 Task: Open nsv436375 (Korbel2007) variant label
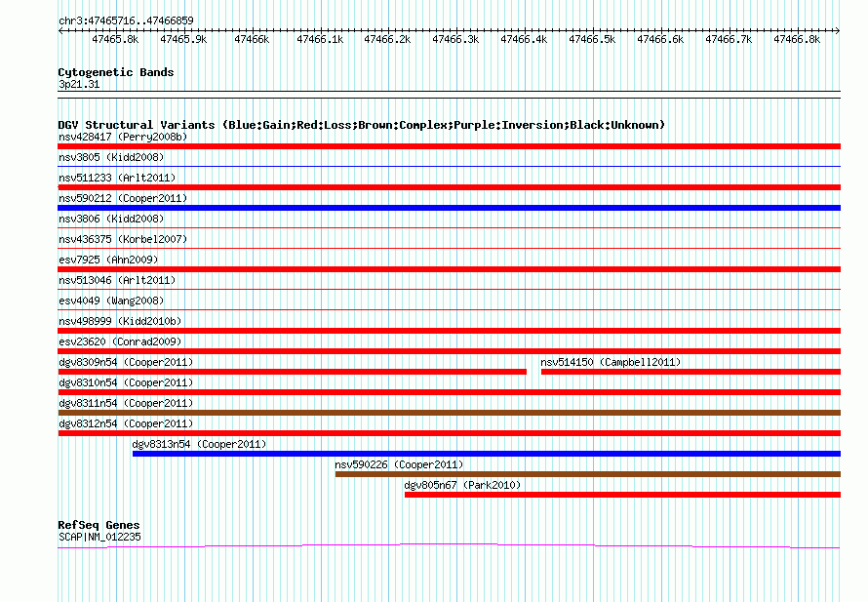click(123, 239)
